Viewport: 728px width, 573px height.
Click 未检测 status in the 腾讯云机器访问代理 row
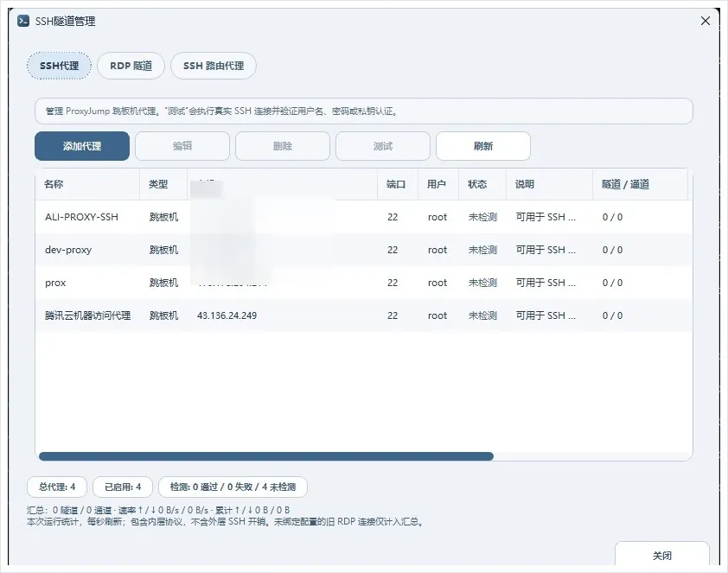(x=482, y=315)
